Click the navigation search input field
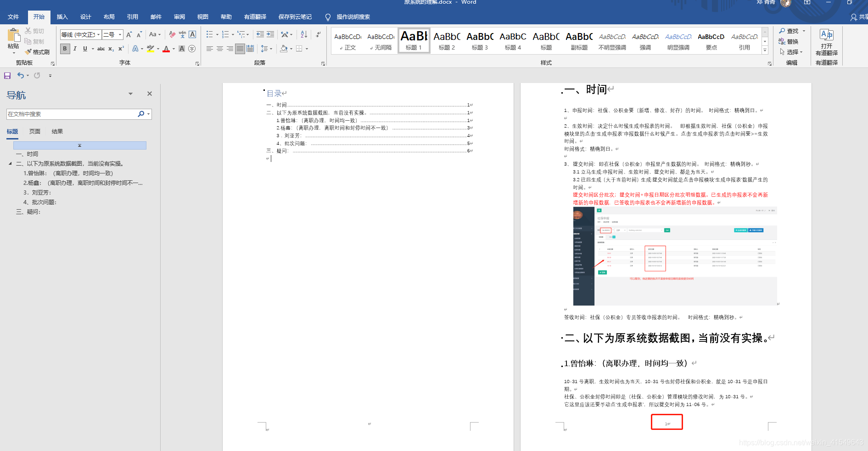 click(73, 114)
